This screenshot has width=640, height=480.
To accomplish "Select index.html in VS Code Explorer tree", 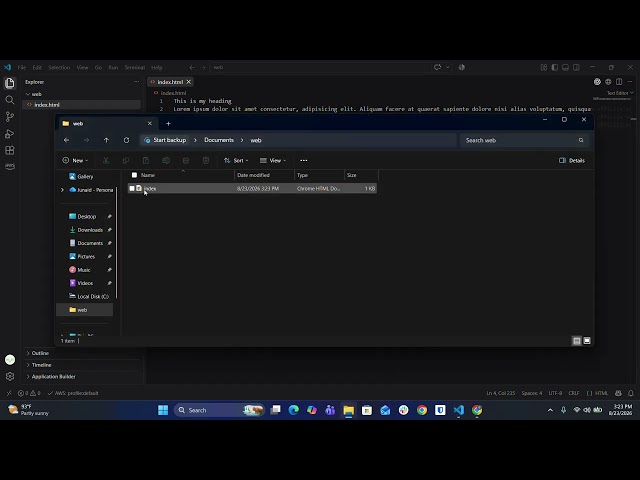I will point(82,105).
